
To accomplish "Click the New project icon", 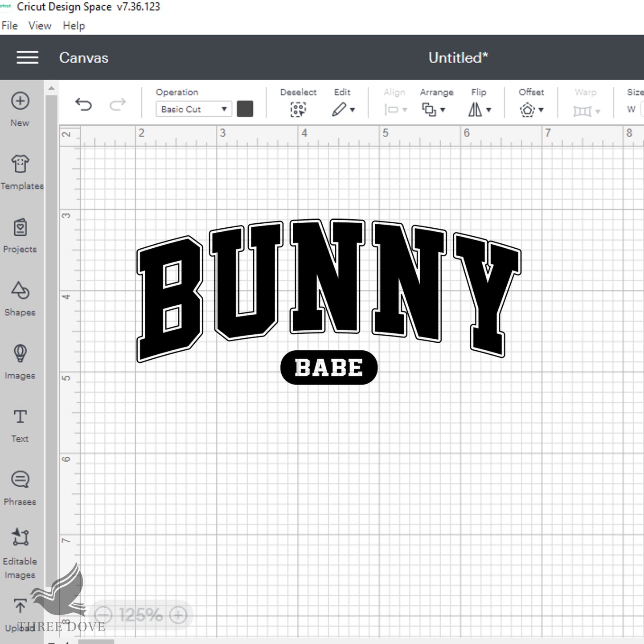I will pyautogui.click(x=20, y=101).
